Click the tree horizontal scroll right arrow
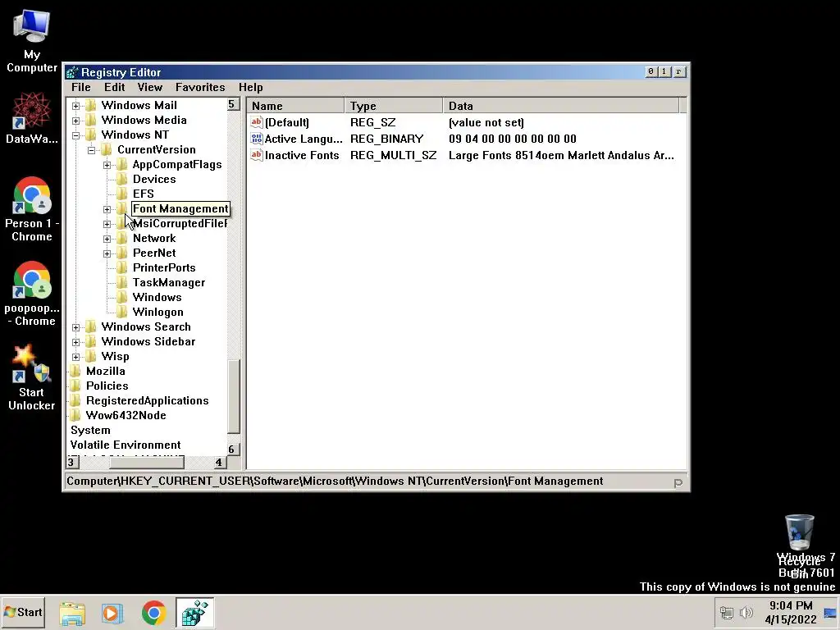Image resolution: width=840 pixels, height=630 pixels. coord(220,463)
